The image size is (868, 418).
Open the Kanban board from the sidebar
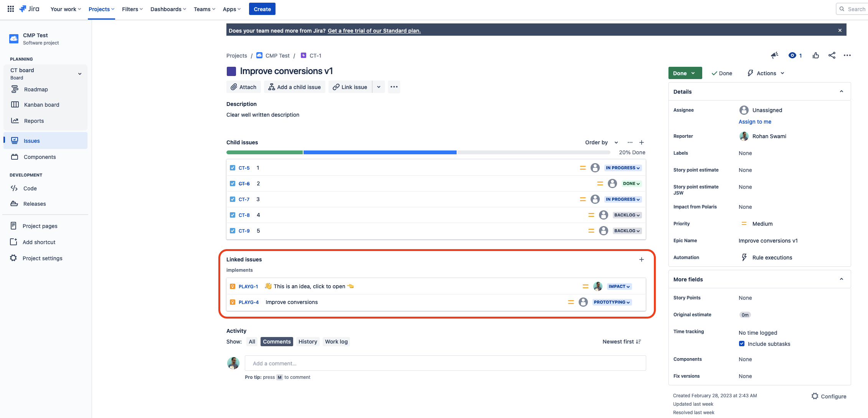tap(41, 104)
